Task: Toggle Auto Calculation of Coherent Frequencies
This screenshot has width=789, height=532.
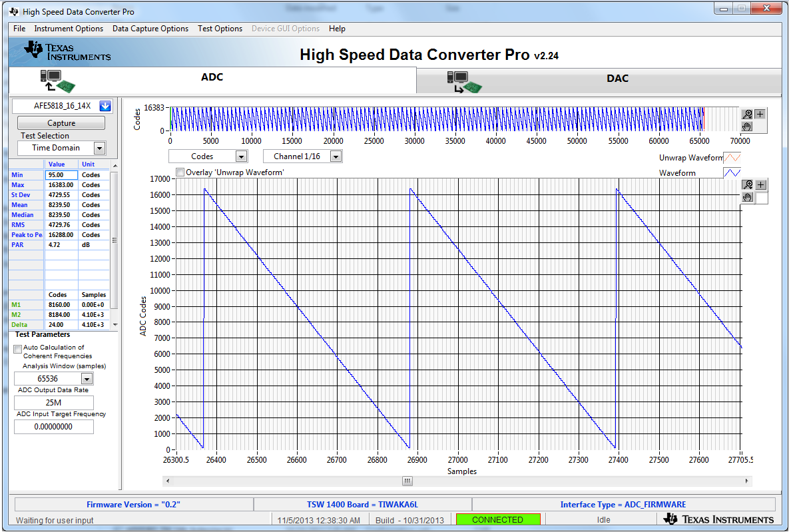Action: click(x=18, y=349)
